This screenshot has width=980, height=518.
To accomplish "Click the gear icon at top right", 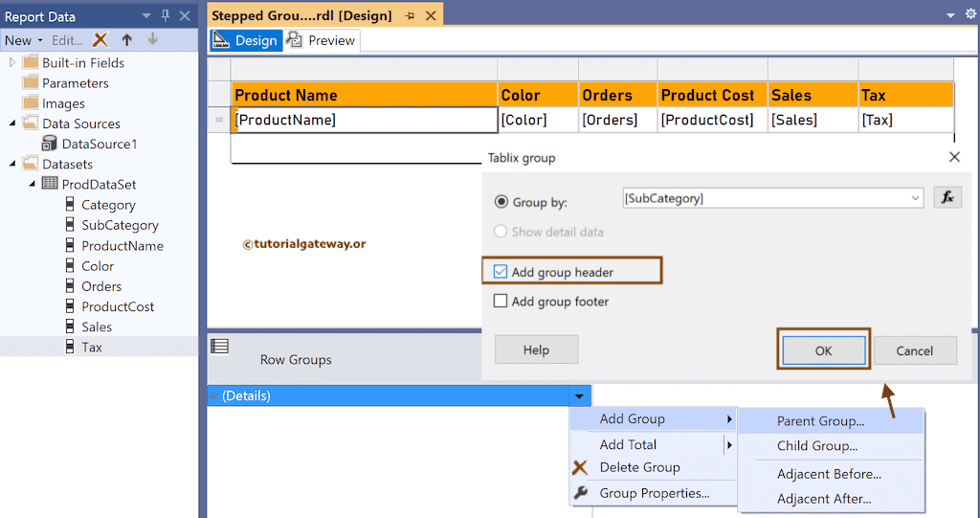I will (970, 14).
